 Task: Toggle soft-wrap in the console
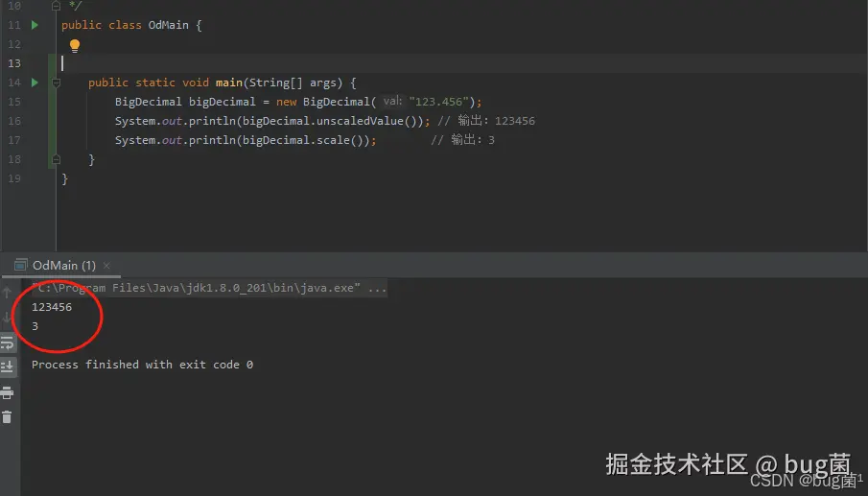(8, 342)
